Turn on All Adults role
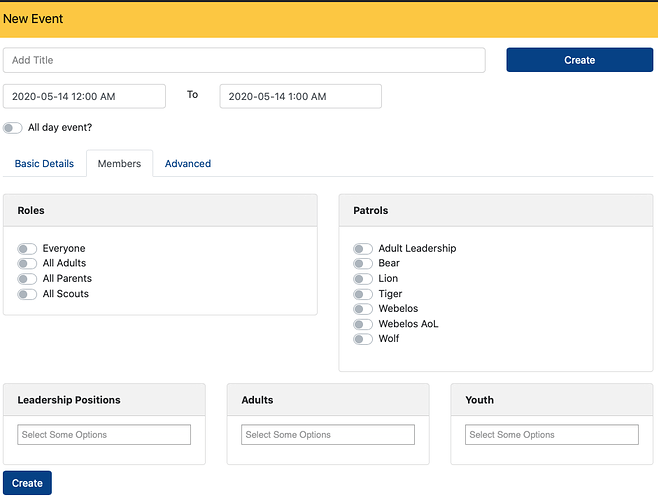 tap(27, 264)
